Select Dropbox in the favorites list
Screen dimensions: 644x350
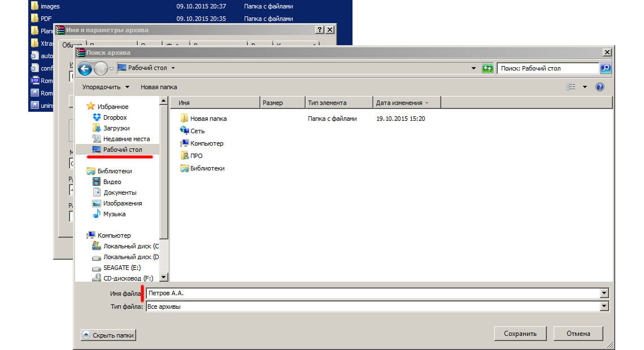click(115, 117)
